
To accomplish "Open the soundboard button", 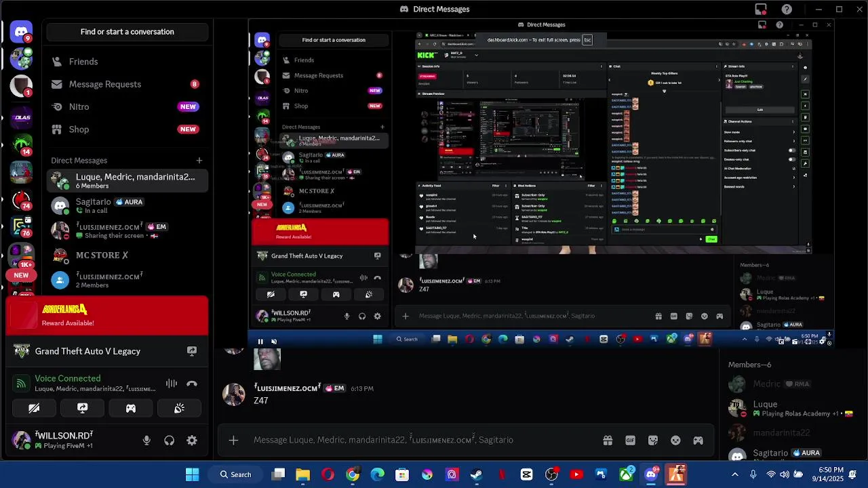I will click(x=179, y=408).
